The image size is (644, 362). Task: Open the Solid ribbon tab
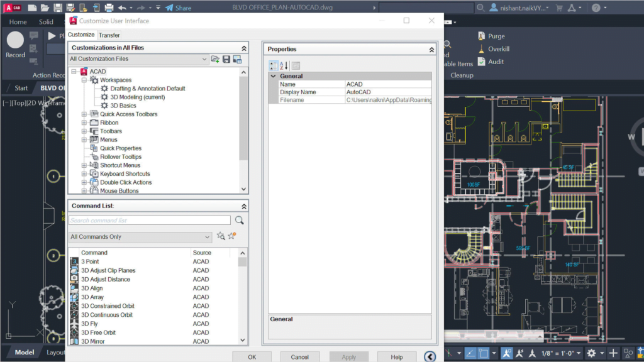46,21
